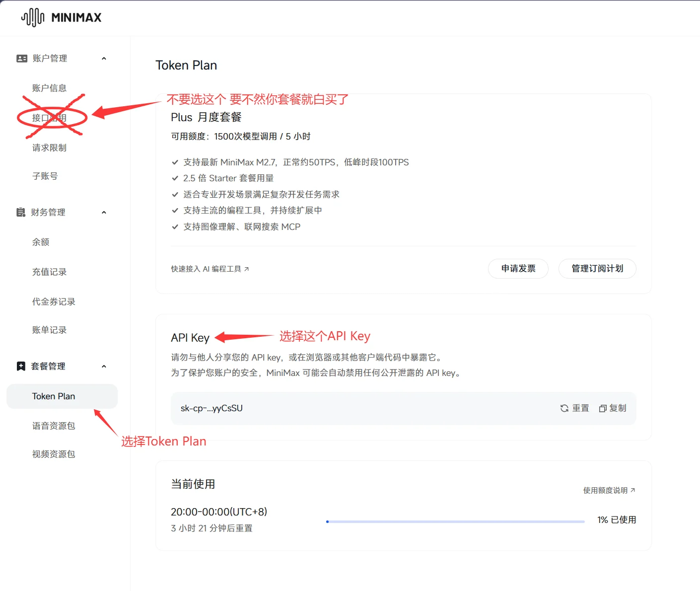This screenshot has width=700, height=591.
Task: Click the copy API key icon
Action: (x=603, y=408)
